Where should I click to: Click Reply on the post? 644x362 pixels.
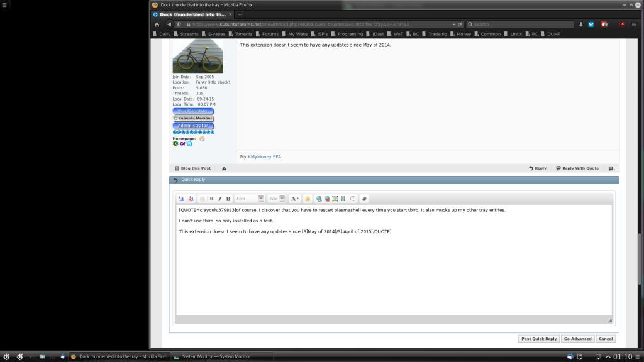(537, 168)
